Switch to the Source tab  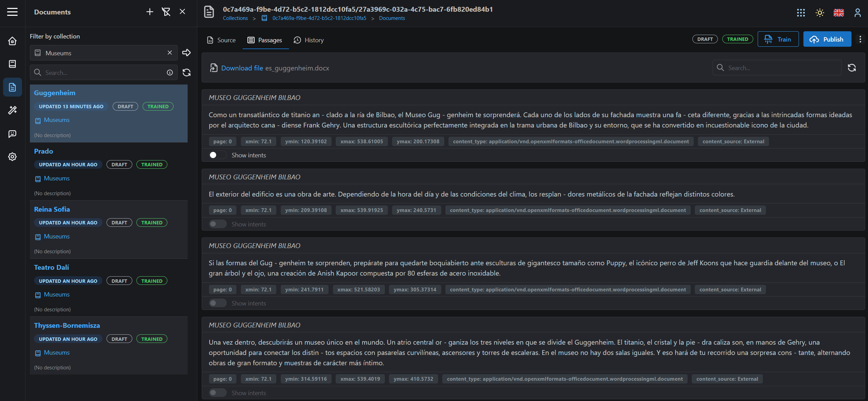coord(221,40)
